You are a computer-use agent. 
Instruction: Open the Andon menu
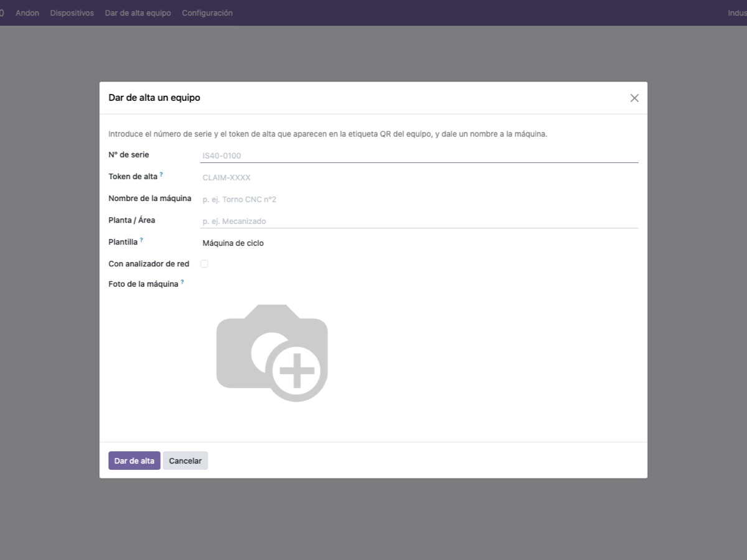click(x=27, y=12)
